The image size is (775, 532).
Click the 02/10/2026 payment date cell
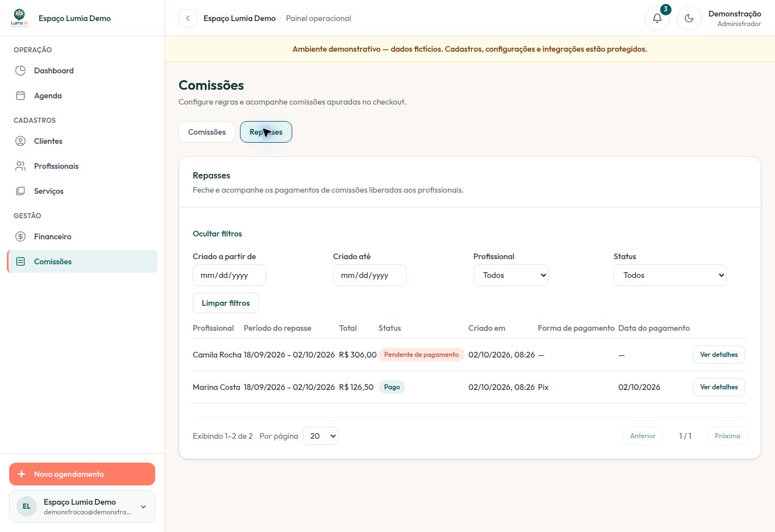(639, 387)
